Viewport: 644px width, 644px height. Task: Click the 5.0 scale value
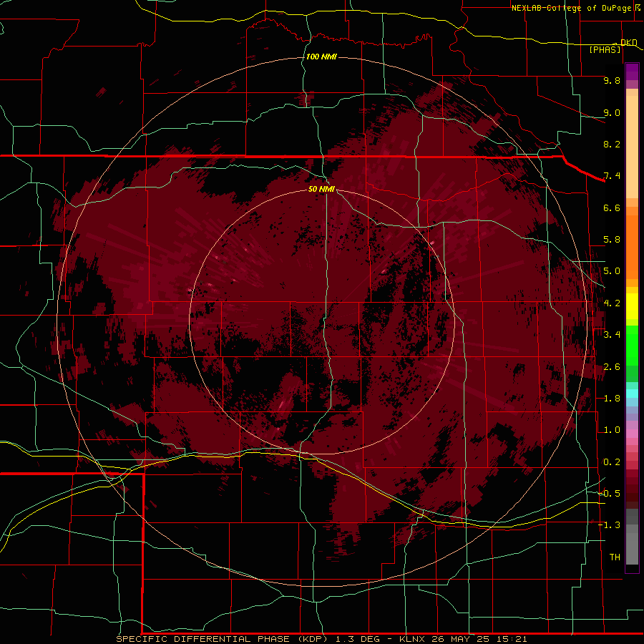coord(612,271)
